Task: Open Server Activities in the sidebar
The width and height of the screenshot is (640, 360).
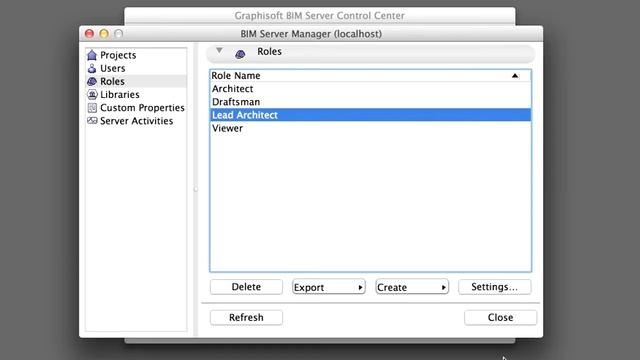Action: pos(136,121)
